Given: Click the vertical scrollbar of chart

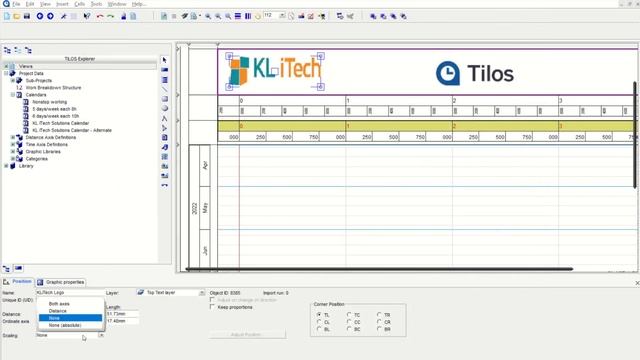Looking at the screenshot, I should click(x=635, y=135).
